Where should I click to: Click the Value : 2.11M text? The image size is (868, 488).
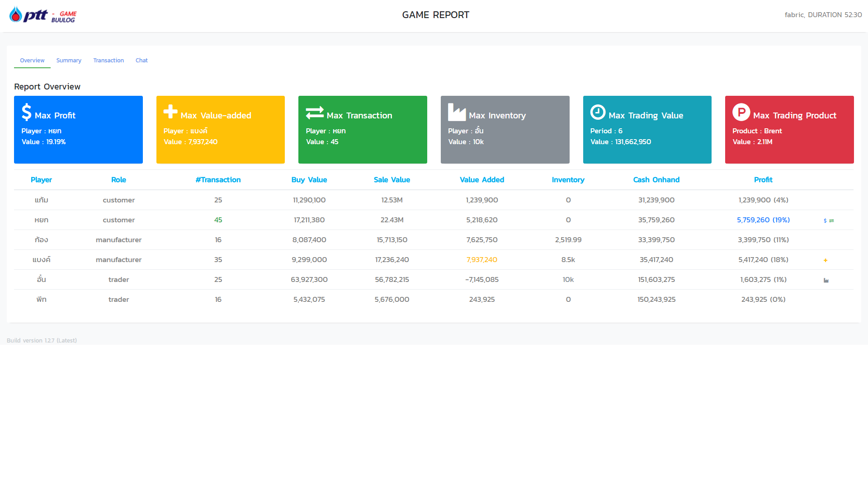pos(753,142)
